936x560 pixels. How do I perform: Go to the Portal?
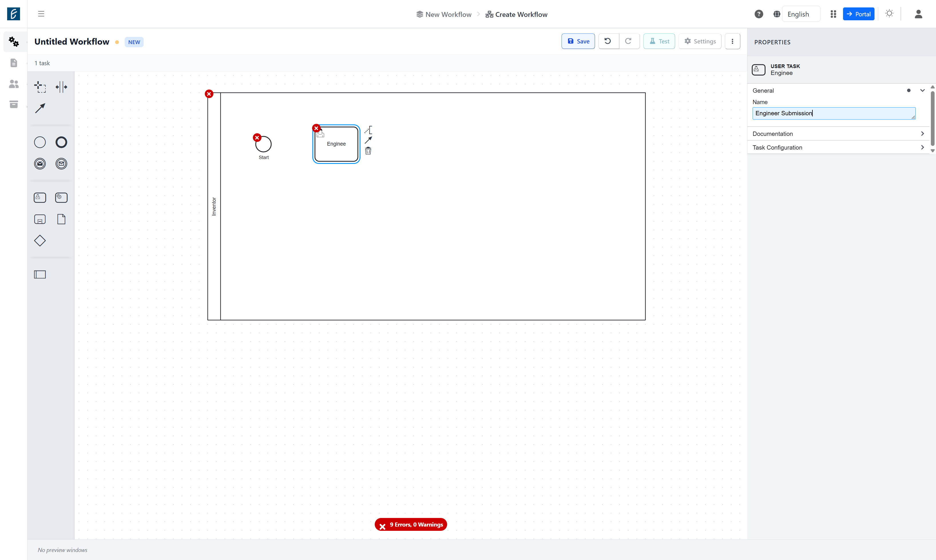click(x=859, y=14)
